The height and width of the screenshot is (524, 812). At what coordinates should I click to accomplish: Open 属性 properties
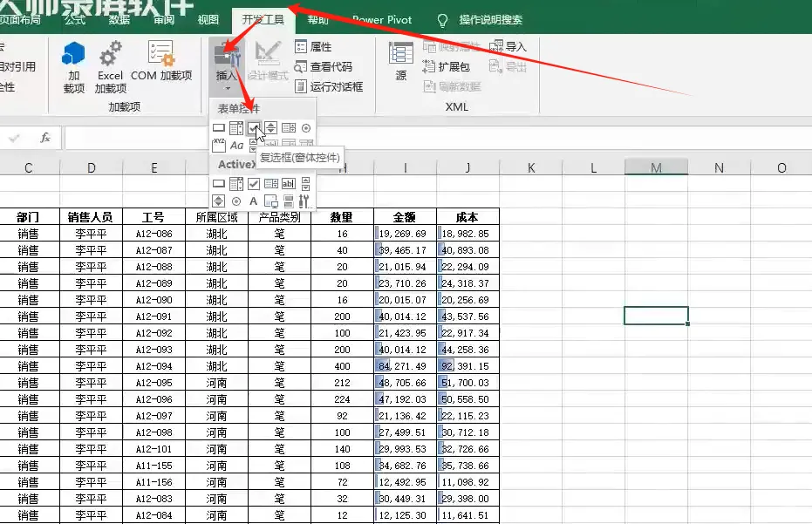(313, 46)
